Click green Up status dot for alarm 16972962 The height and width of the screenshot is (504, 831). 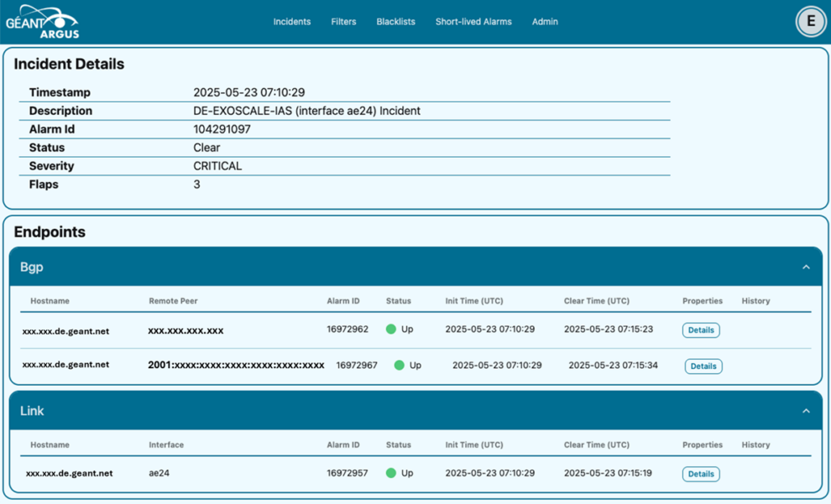[391, 330]
